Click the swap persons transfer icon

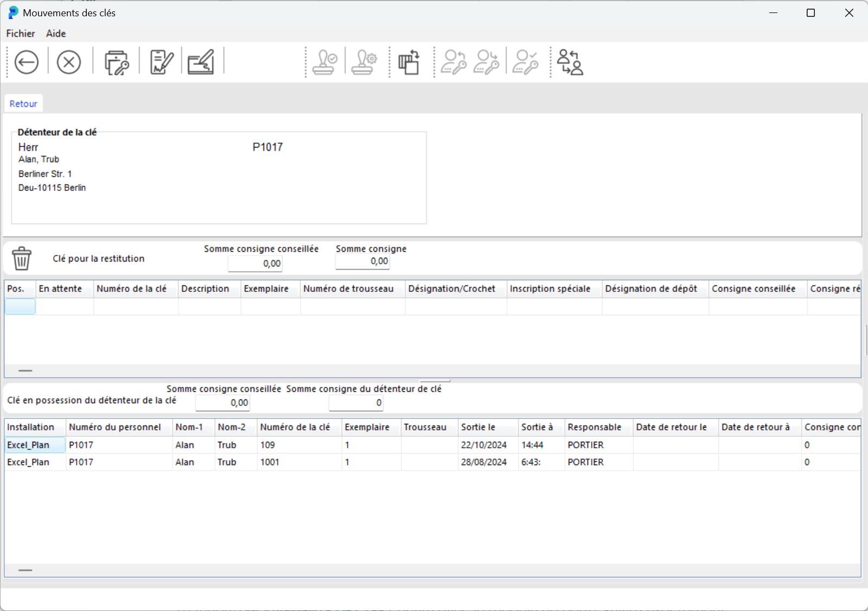(570, 62)
